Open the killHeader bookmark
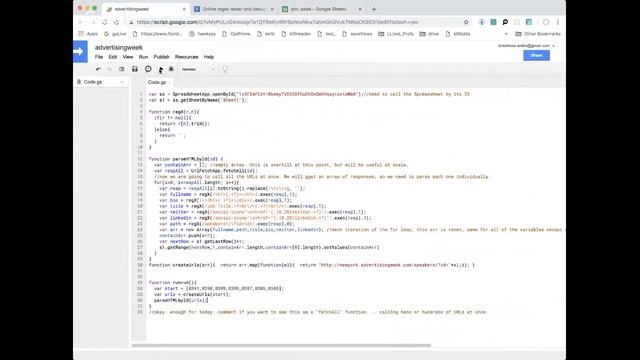The height and width of the screenshot is (360, 640). click(x=296, y=34)
